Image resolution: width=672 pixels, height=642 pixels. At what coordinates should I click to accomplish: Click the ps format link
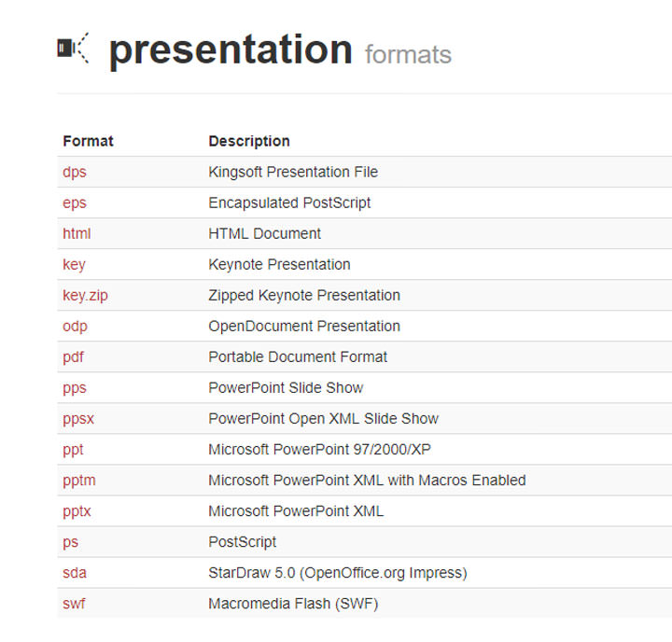pos(70,541)
